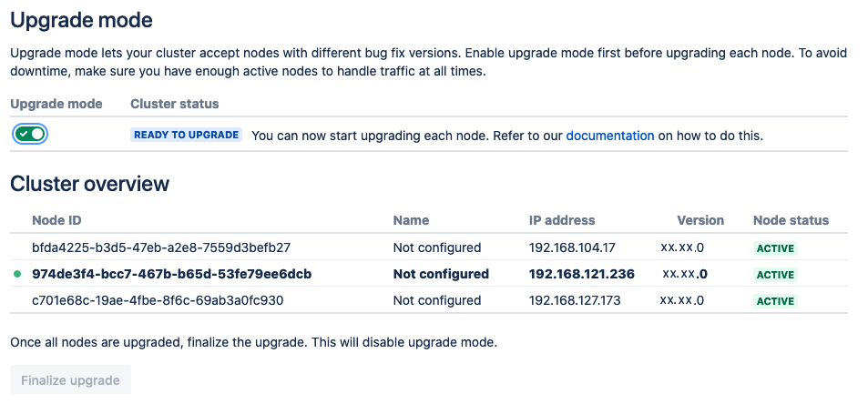
Task: Click the Node ID column header
Action: (56, 220)
